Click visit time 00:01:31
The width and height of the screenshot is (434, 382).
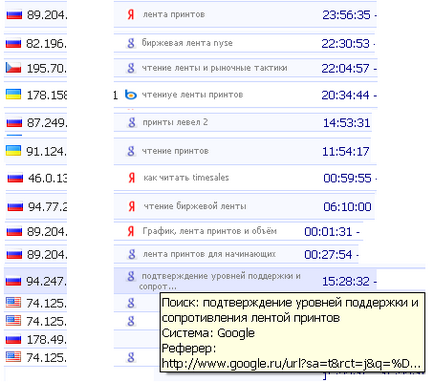point(328,232)
